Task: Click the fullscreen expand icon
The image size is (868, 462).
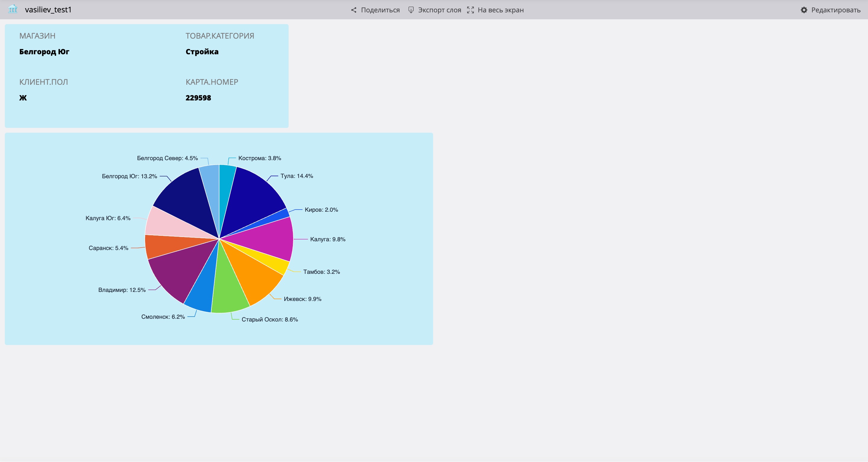Action: [x=470, y=10]
